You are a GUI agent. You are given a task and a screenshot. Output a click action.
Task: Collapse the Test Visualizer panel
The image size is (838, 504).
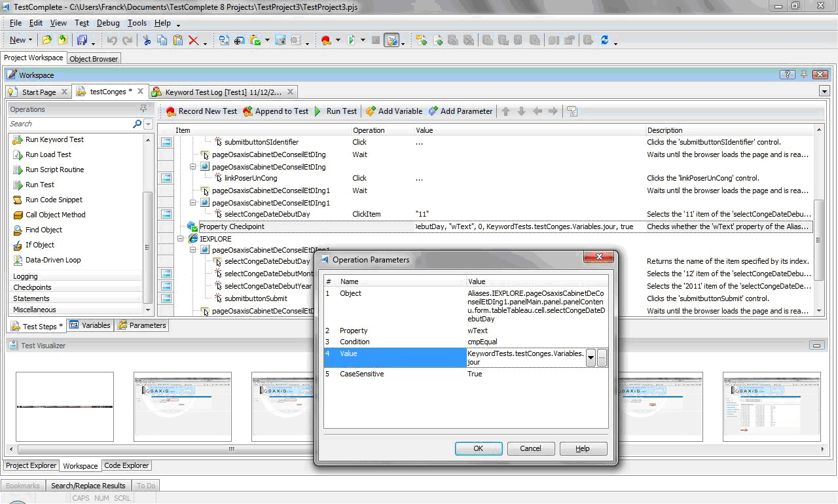(816, 345)
